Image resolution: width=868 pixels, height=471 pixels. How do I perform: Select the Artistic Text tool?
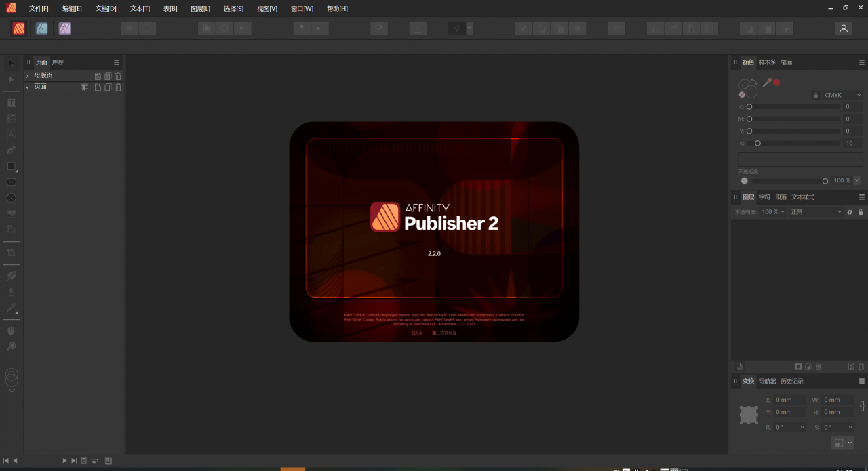coord(11,134)
